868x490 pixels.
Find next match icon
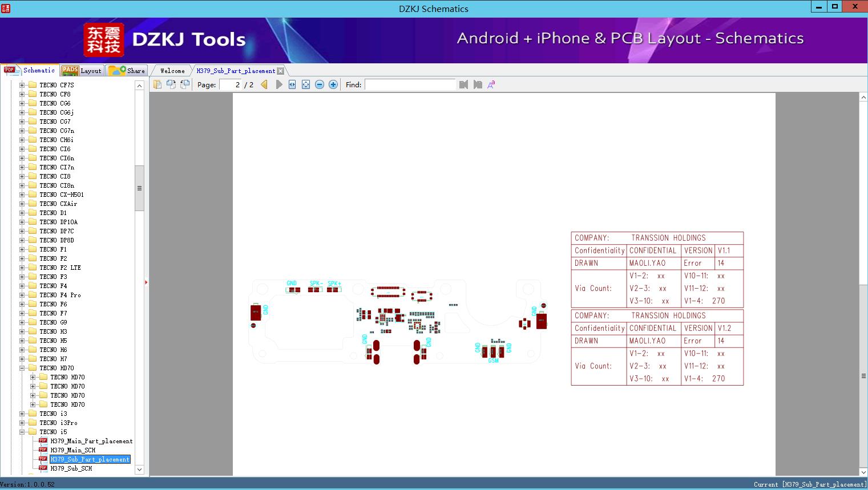pos(478,84)
